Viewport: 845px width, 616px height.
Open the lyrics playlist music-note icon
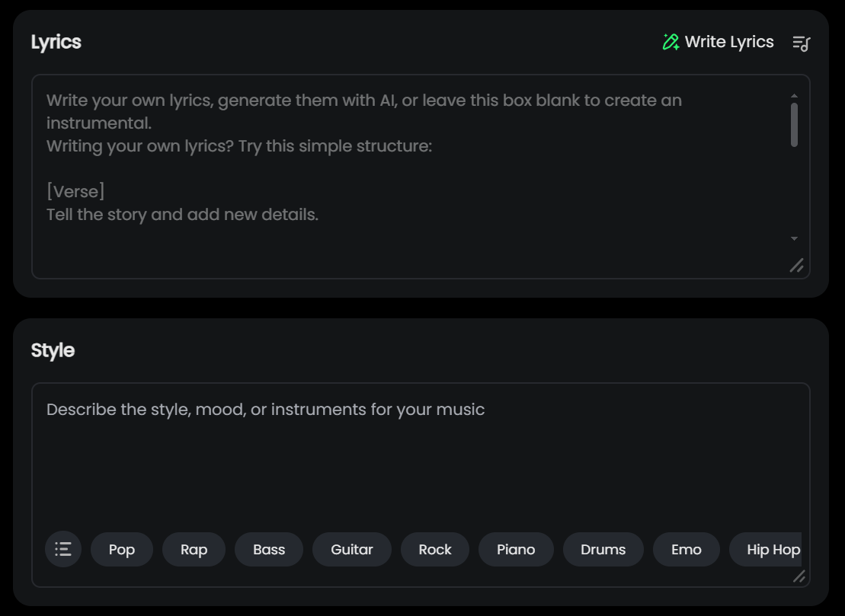802,43
